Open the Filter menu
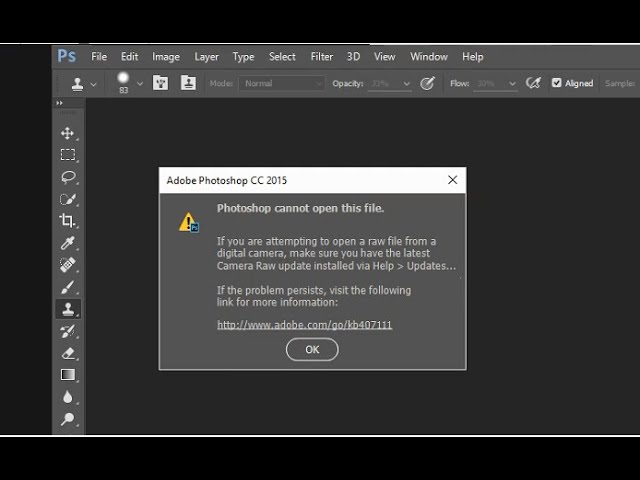The image size is (640, 480). click(322, 57)
